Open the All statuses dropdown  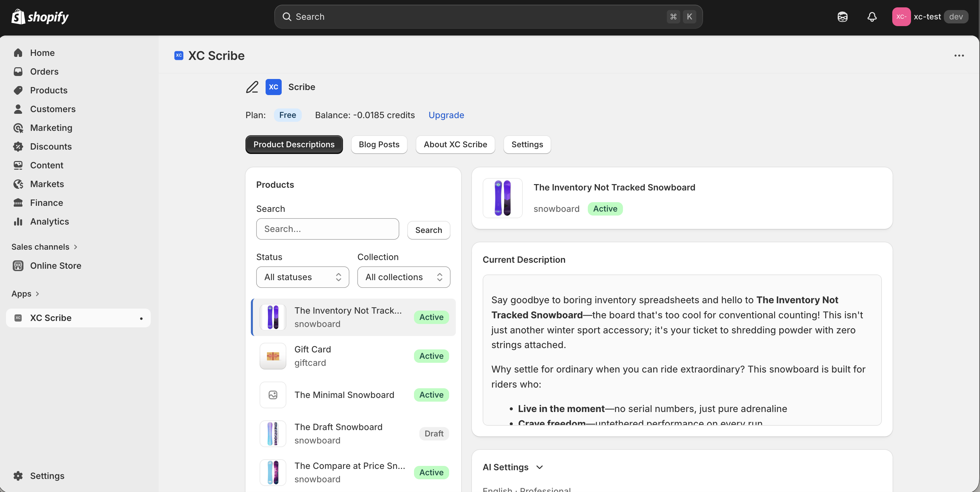point(302,277)
